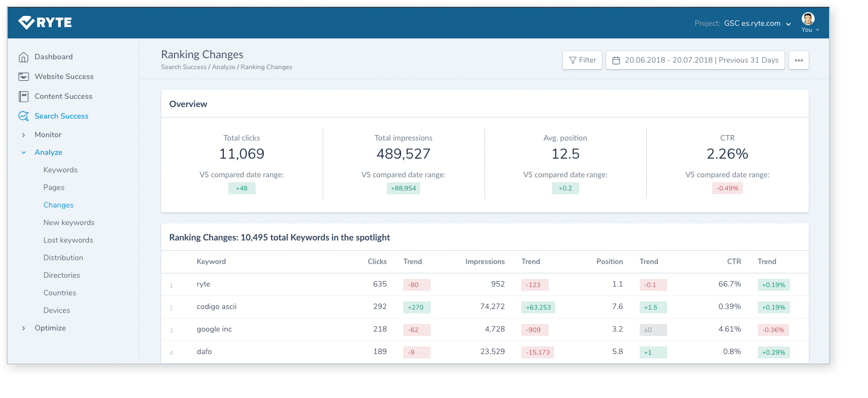Expand the Monitor section
Image resolution: width=868 pixels, height=398 pixels.
23,135
